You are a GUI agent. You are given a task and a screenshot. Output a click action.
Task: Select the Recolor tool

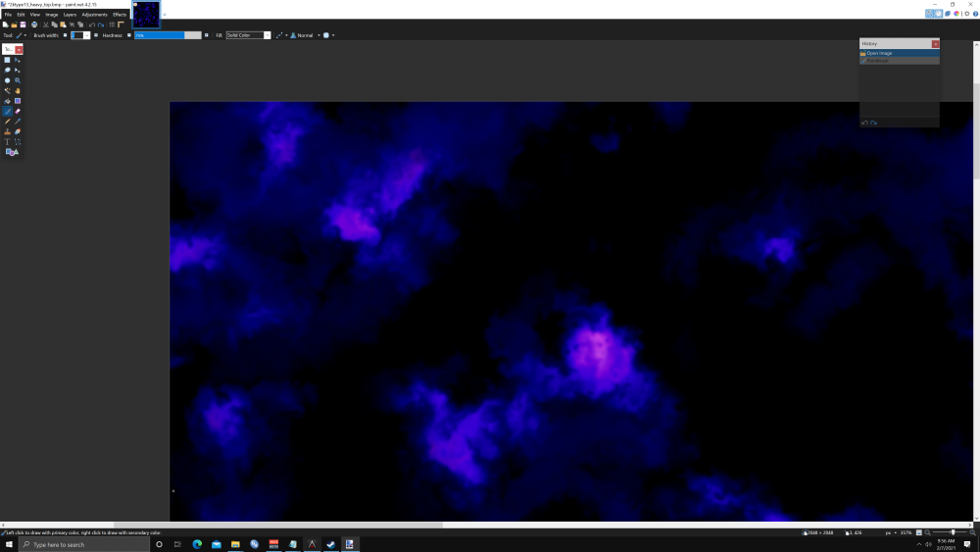tap(18, 131)
